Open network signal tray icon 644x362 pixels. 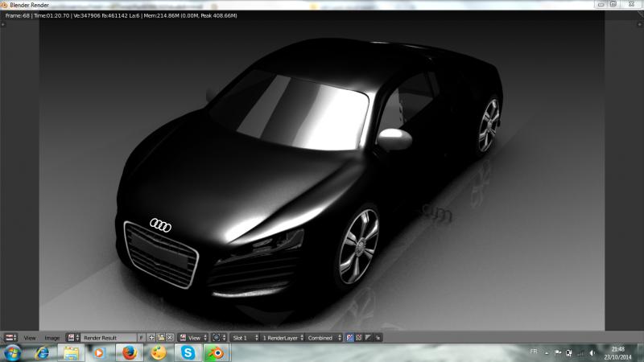tap(580, 353)
